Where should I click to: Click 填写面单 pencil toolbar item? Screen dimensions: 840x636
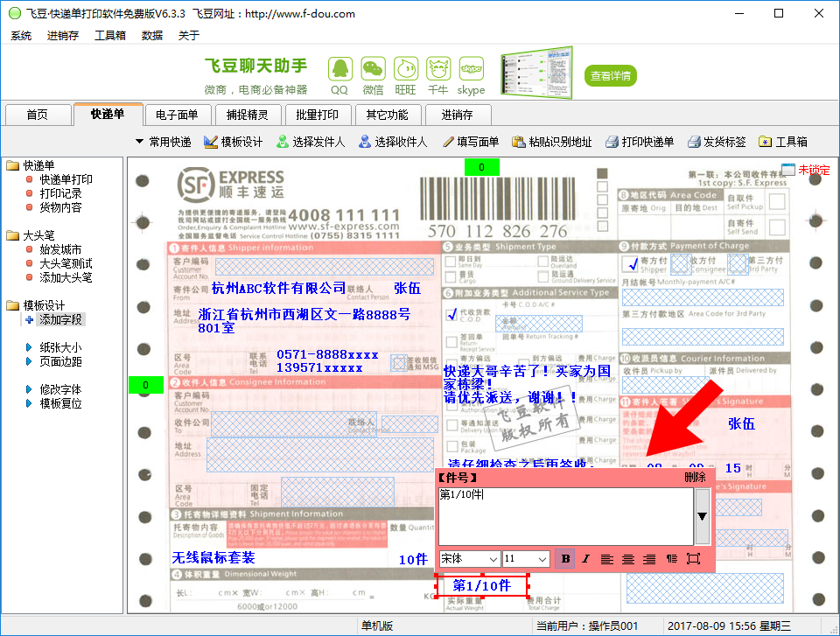click(x=471, y=142)
